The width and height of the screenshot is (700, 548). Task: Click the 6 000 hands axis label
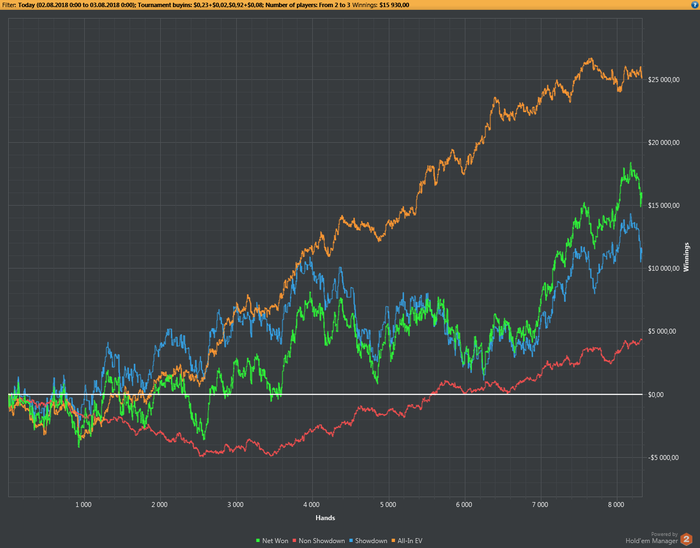464,505
